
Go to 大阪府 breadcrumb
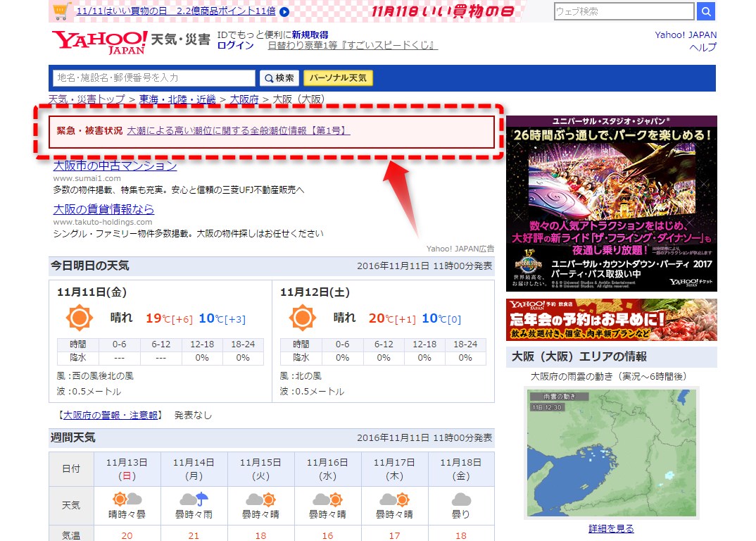point(244,99)
